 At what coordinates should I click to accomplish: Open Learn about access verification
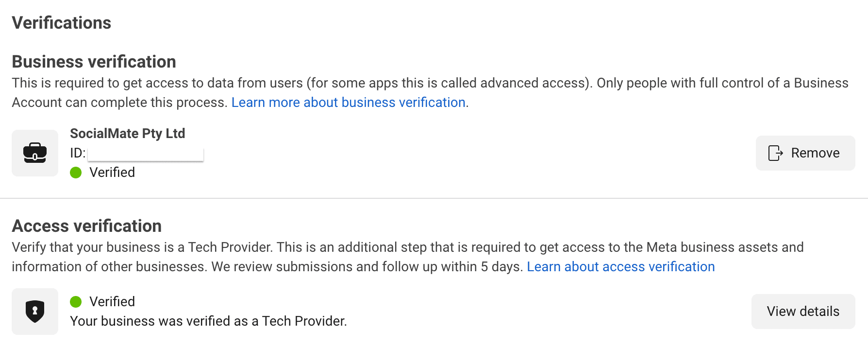pos(621,267)
